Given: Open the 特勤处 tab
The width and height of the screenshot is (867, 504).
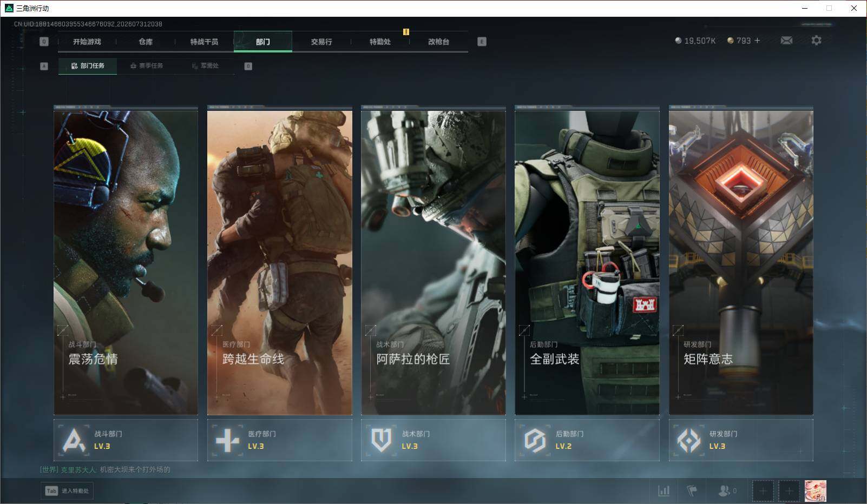Looking at the screenshot, I should point(380,42).
